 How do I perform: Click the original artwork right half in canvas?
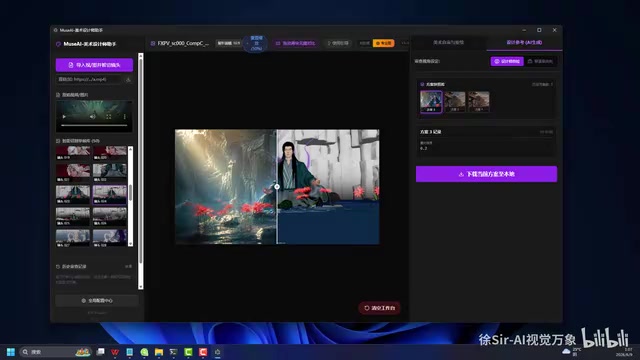[328, 187]
